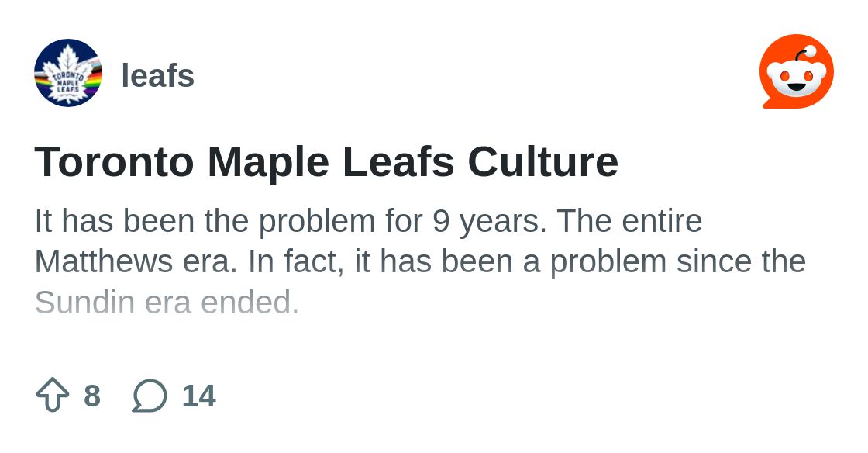Go to the leafs subreddit name
This screenshot has width=868, height=453.
[x=157, y=76]
